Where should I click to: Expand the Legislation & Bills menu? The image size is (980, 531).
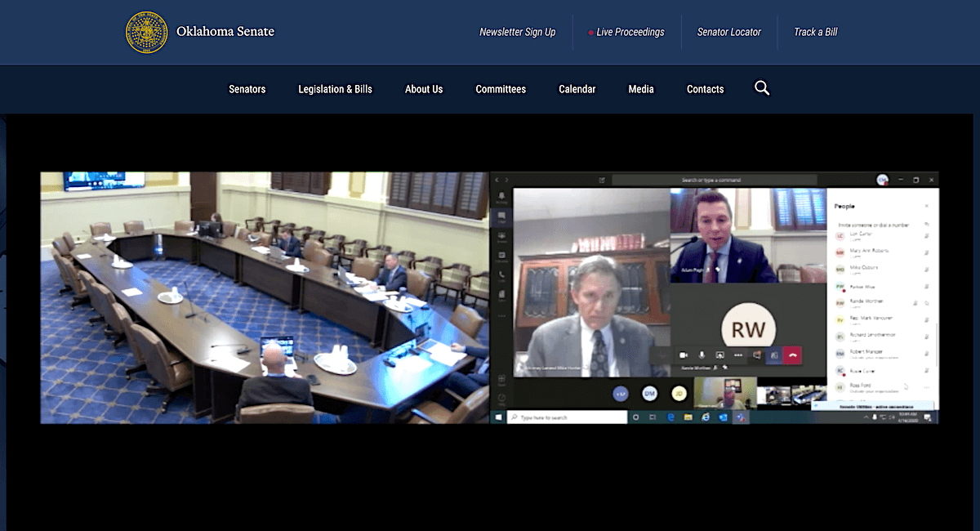[x=335, y=89]
